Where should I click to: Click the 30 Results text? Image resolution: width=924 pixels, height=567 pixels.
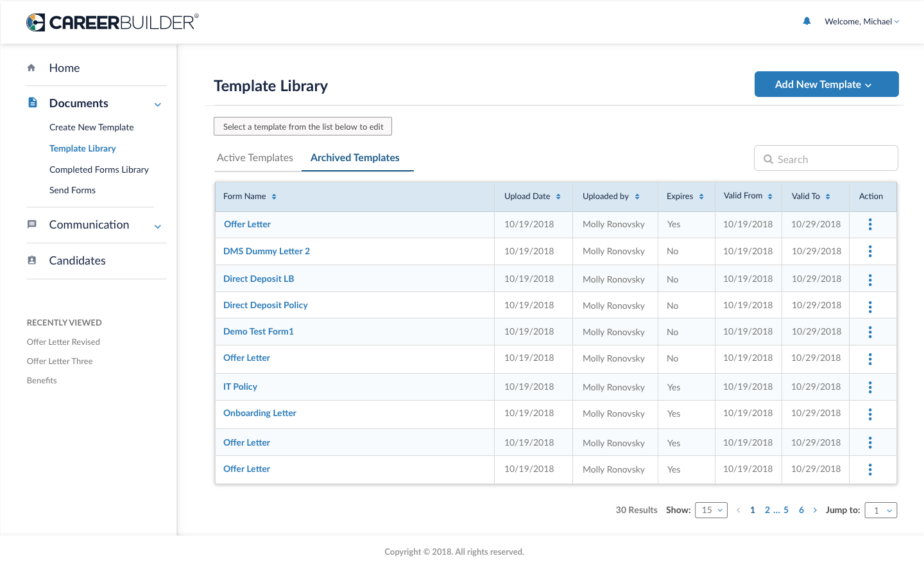637,510
